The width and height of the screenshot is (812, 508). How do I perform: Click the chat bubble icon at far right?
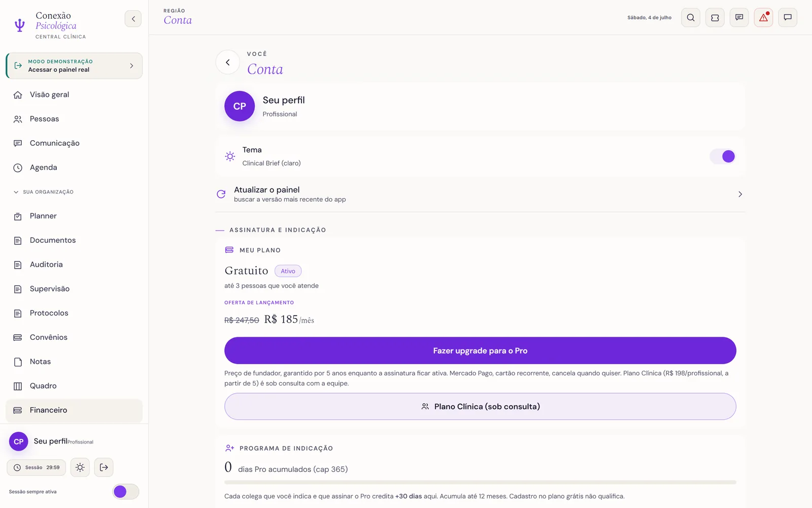click(788, 18)
